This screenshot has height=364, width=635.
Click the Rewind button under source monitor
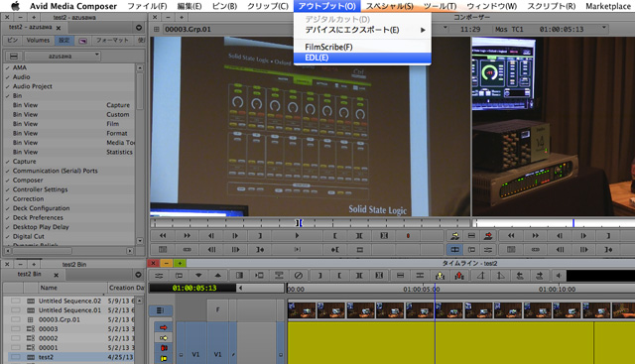163,236
